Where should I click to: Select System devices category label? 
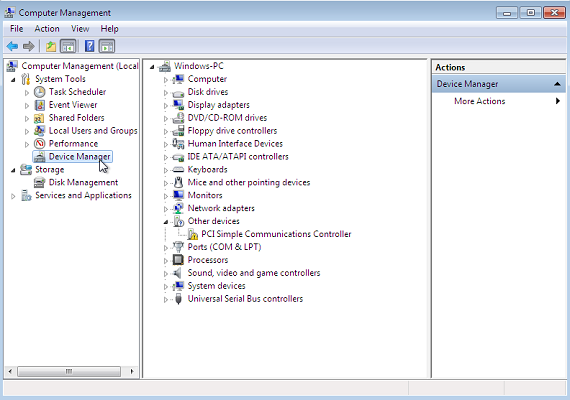pyautogui.click(x=216, y=286)
